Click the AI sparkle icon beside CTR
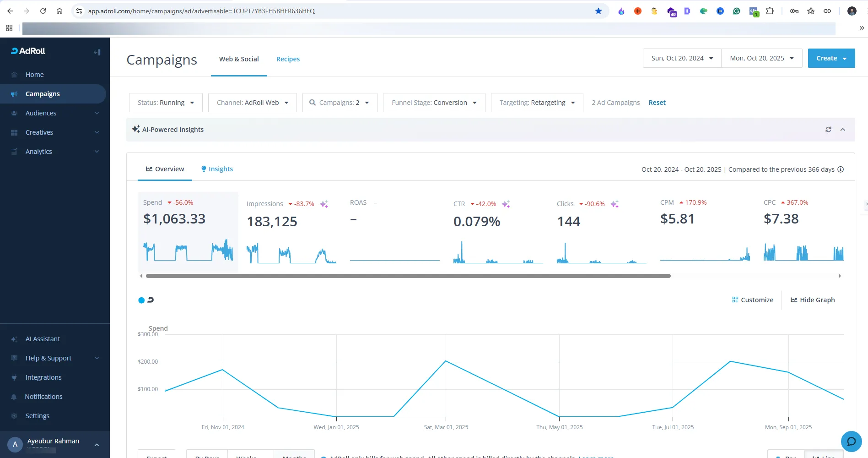Screen dimensions: 868x458 (x=506, y=204)
